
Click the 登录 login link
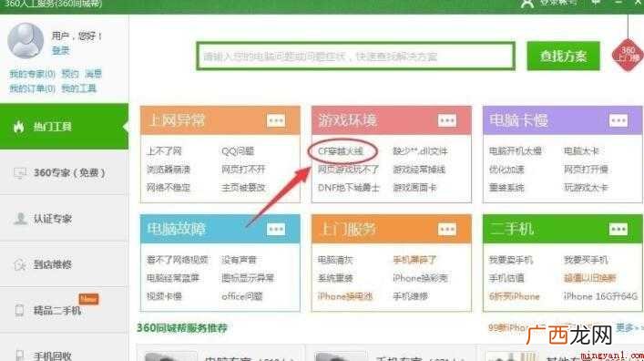click(x=61, y=50)
